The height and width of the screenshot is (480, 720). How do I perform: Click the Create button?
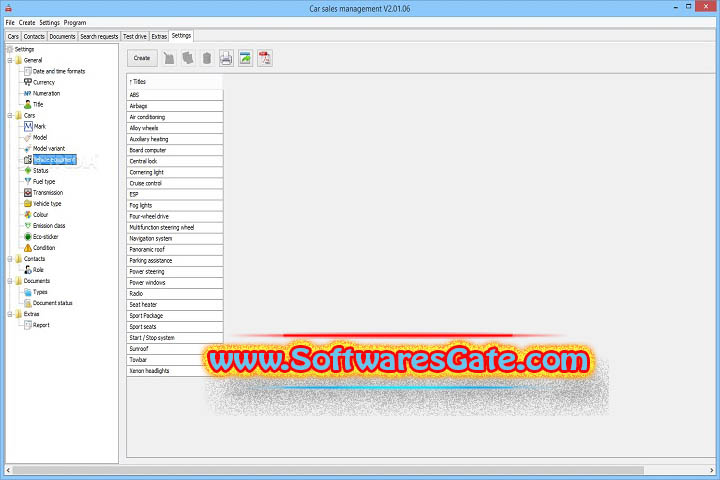[x=142, y=58]
